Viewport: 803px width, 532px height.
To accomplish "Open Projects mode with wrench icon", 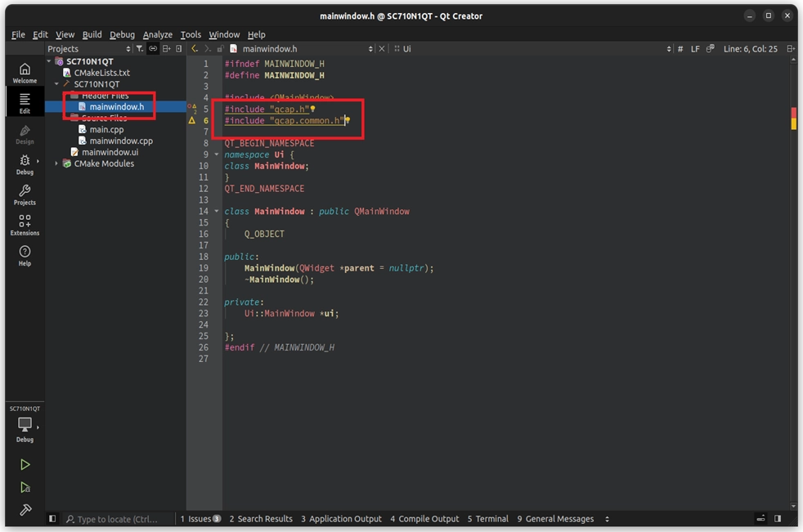I will [x=25, y=194].
